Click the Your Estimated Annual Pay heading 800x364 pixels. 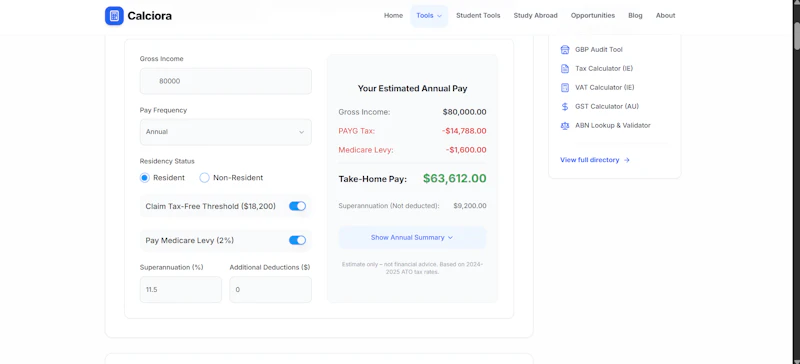pyautogui.click(x=412, y=89)
